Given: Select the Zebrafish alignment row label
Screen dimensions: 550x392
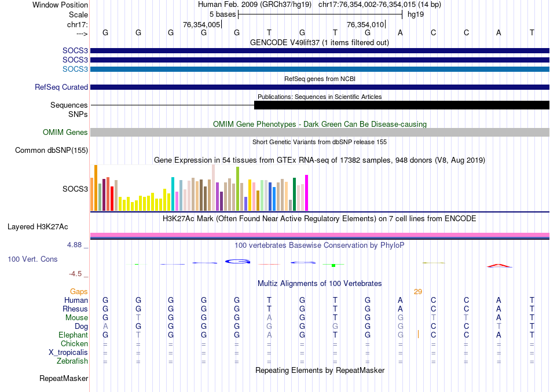Looking at the screenshot, I should tap(72, 361).
